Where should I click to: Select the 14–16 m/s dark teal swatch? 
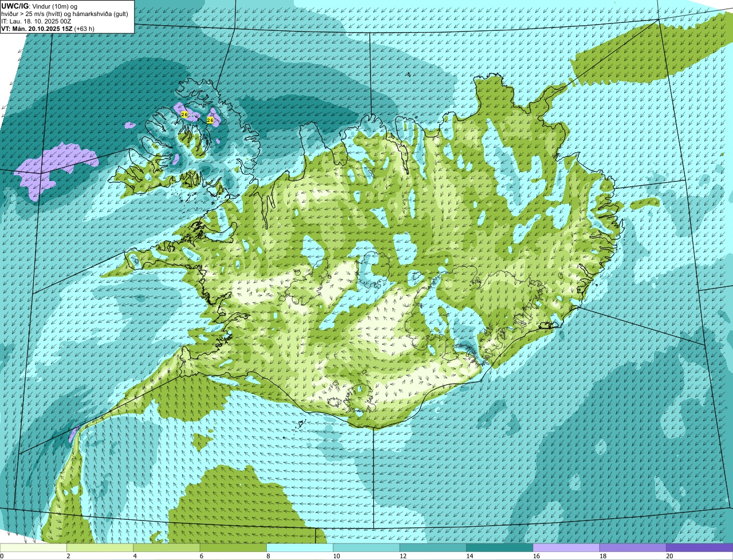[x=499, y=547]
